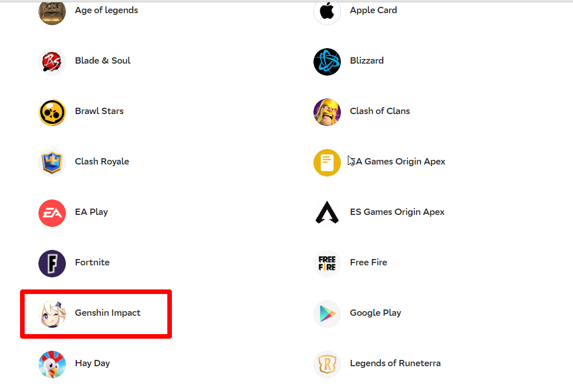Click the Blizzard logo icon
The height and width of the screenshot is (392, 573).
click(327, 62)
